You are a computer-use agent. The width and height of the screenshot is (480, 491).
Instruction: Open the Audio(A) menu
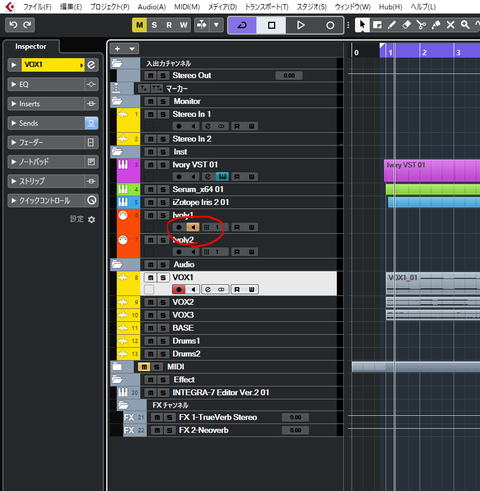(152, 7)
